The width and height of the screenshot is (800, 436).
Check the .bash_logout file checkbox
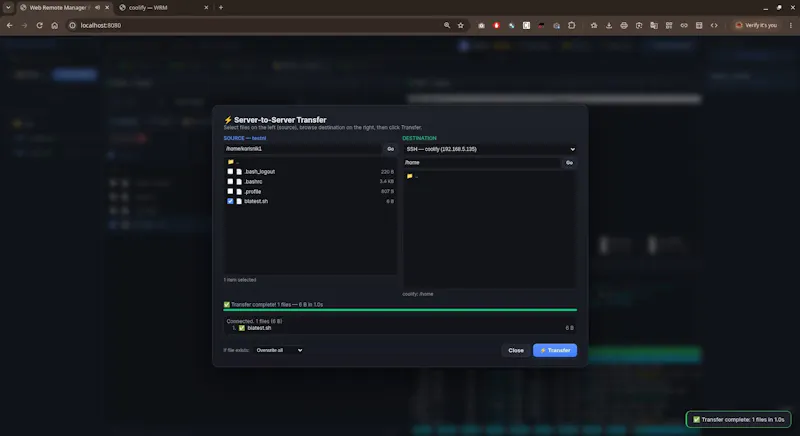pyautogui.click(x=230, y=171)
